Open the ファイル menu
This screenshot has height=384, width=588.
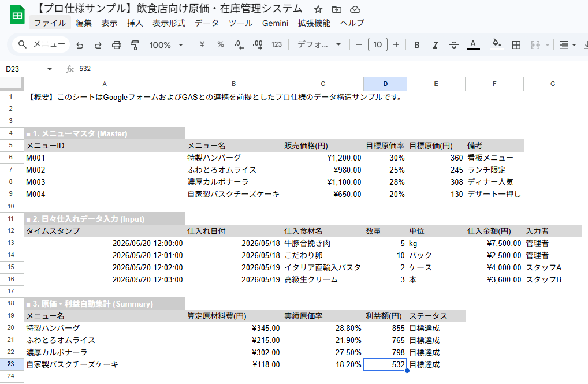pyautogui.click(x=50, y=23)
